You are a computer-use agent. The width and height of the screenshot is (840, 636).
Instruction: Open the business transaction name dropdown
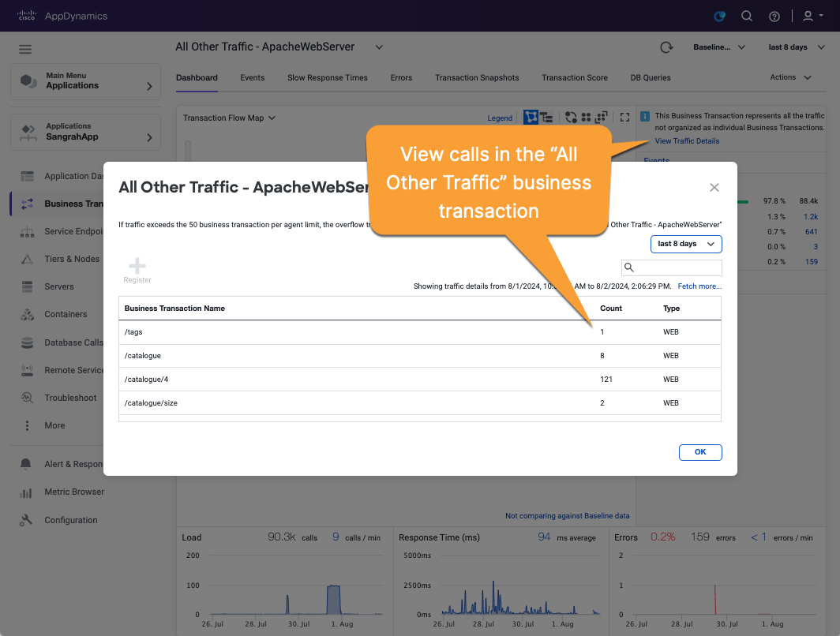[x=379, y=47]
